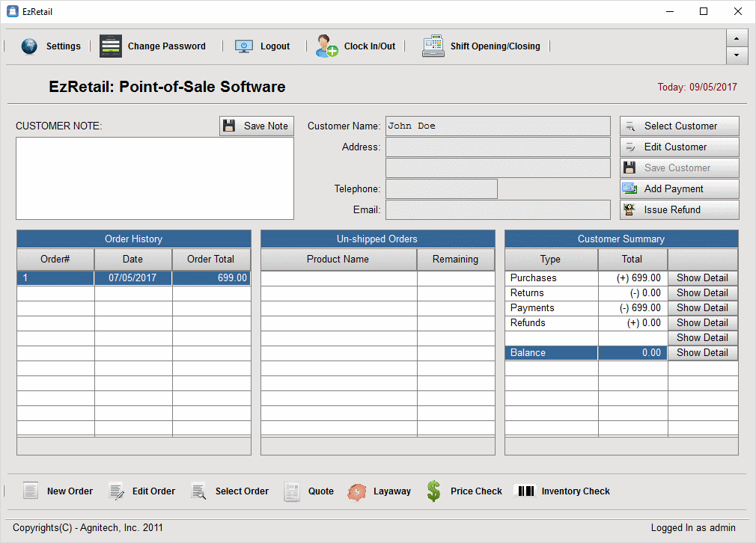Run Price Check from bottom toolbar
The image size is (756, 543).
pos(476,491)
